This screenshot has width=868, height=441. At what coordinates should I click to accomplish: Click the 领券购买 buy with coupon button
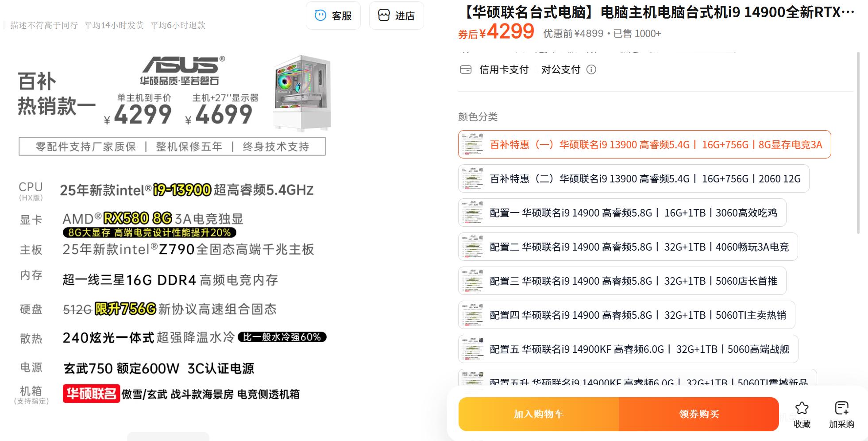pyautogui.click(x=698, y=414)
